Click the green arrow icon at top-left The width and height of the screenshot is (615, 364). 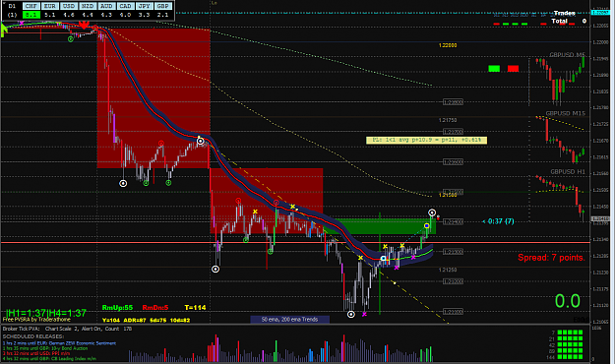4,30
